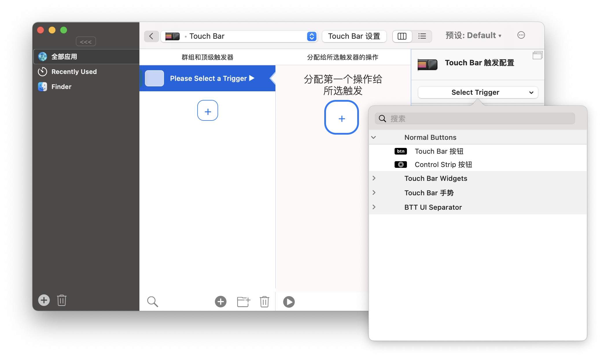Open more options via the ellipsis icon
The height and width of the screenshot is (364, 608).
pos(521,35)
